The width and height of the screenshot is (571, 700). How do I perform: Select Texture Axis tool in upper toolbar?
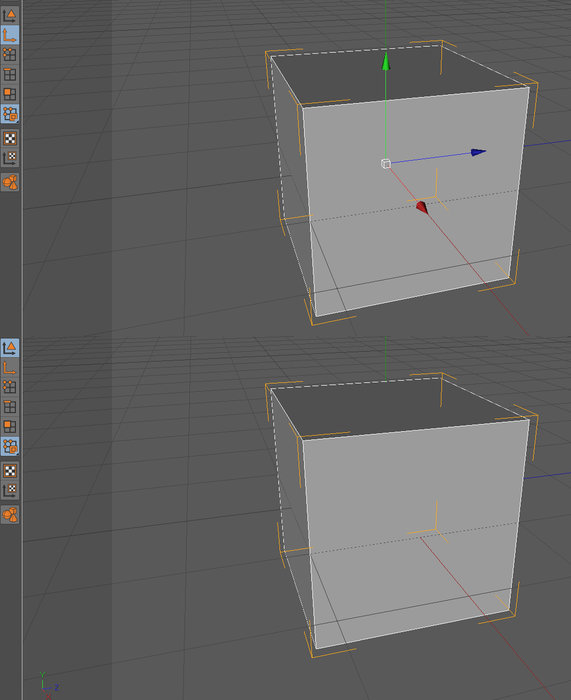(x=10, y=157)
